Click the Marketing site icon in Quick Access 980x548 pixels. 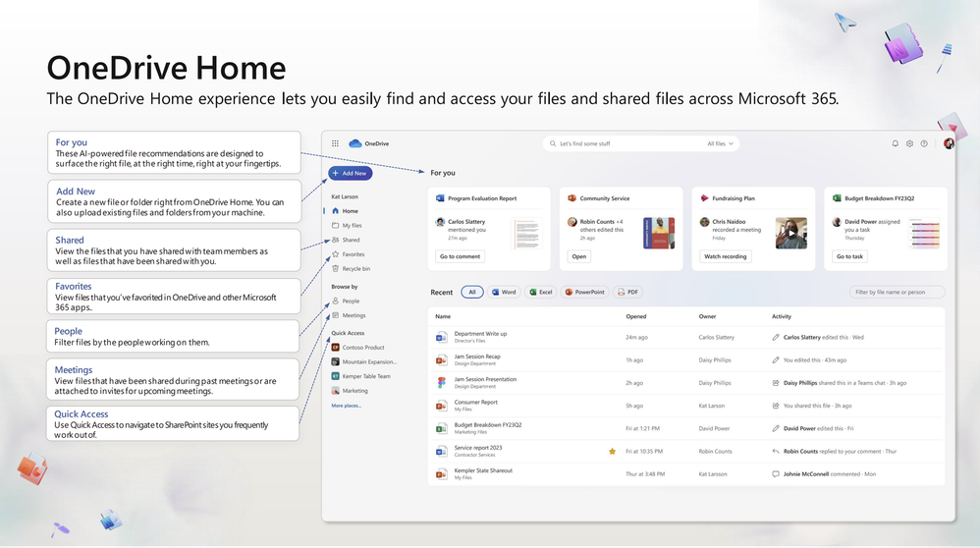click(x=336, y=390)
